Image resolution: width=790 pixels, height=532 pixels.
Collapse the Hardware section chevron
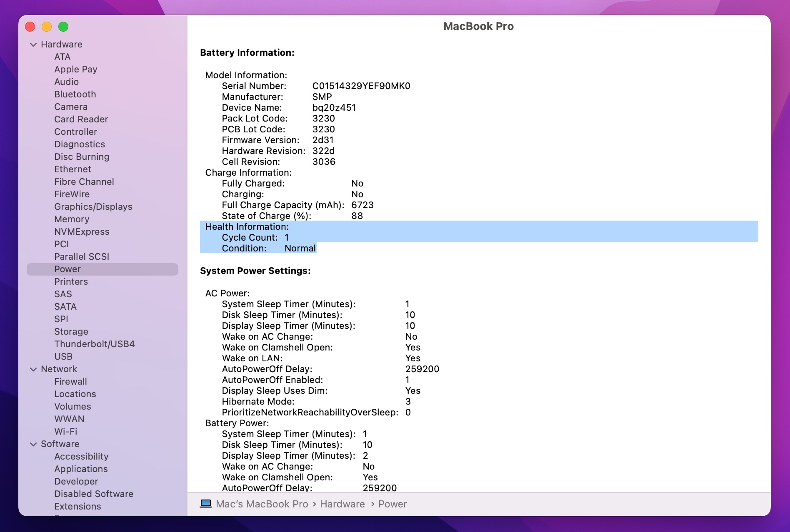click(x=33, y=45)
